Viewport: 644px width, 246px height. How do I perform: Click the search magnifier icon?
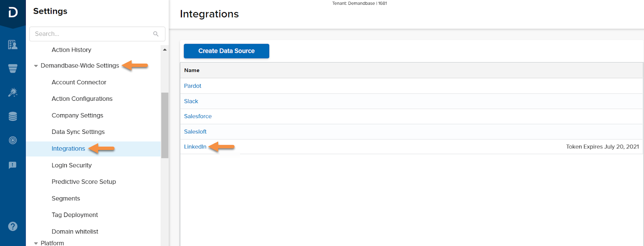pos(156,34)
